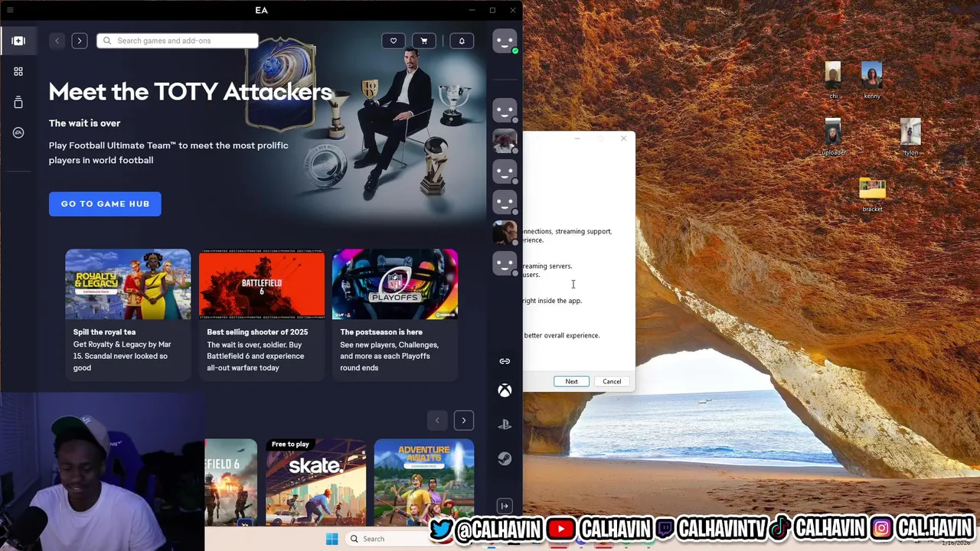Open the EA Play circle icon in sidebar
Screen dimensions: 980x551
point(18,132)
